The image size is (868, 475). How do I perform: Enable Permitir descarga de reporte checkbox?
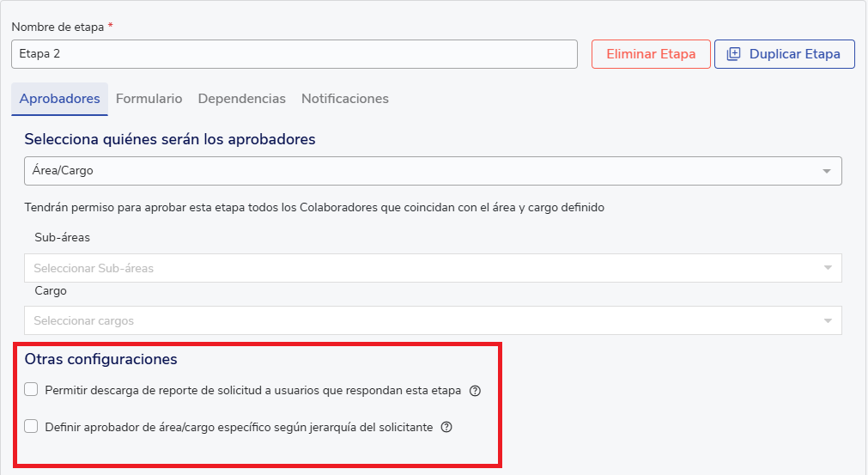[32, 390]
